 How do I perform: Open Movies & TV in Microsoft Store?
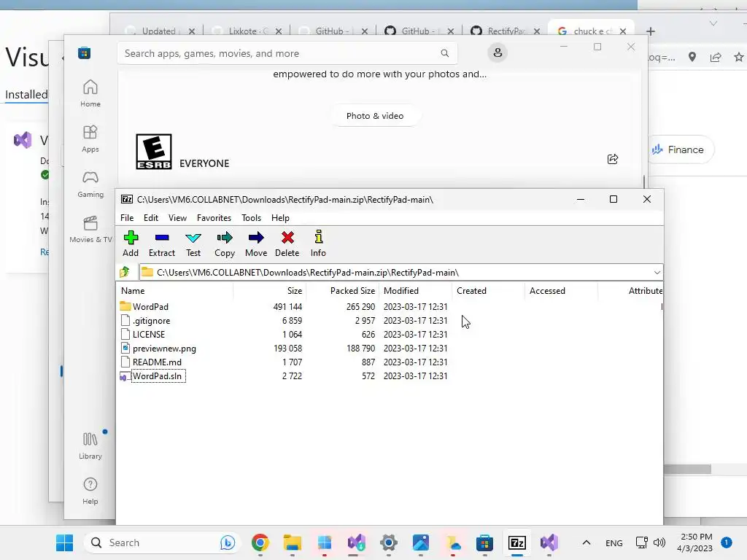(x=90, y=229)
